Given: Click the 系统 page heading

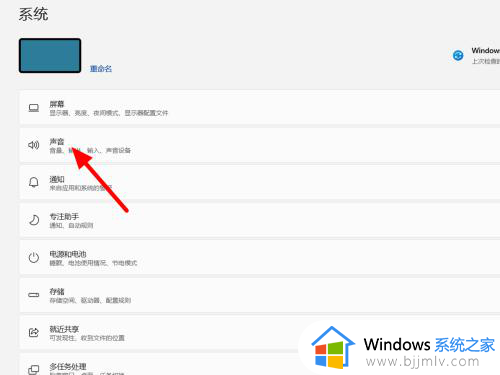Looking at the screenshot, I should point(33,14).
